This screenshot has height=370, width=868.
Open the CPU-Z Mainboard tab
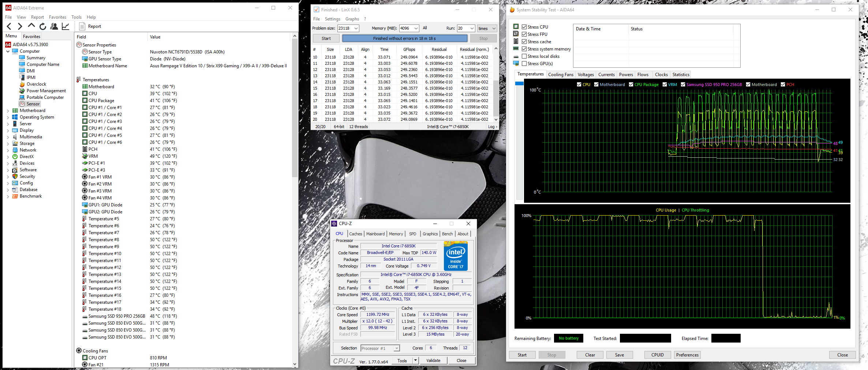(x=375, y=234)
